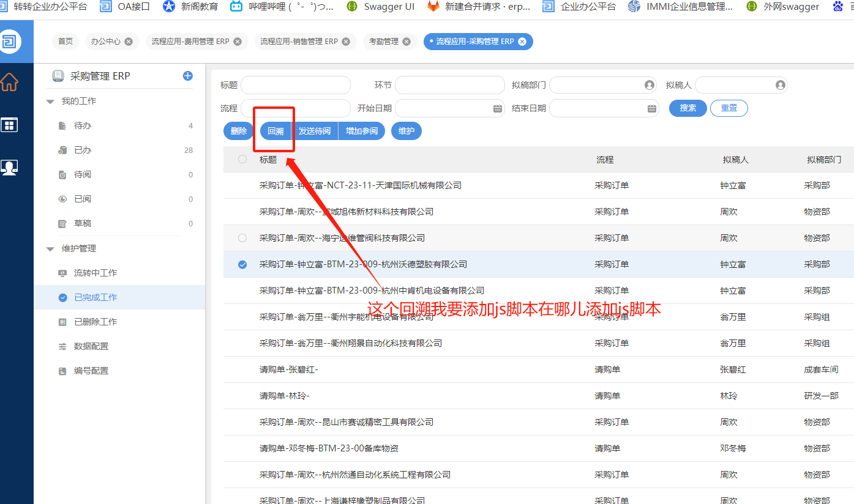Screen dimensions: 854x504
Task: Collapse the 我的工作 section
Action: 50,101
